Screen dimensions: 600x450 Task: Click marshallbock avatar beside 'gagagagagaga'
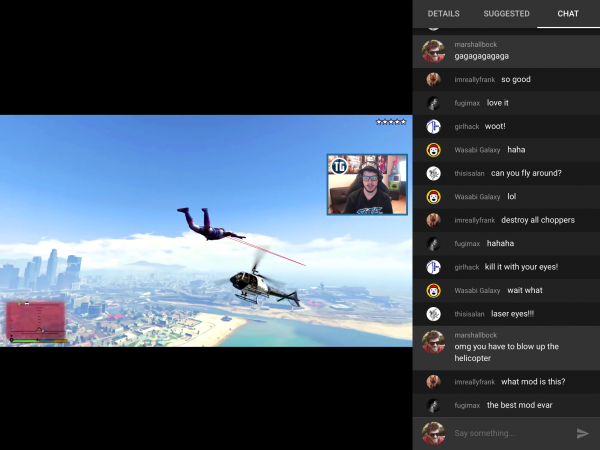coord(433,51)
